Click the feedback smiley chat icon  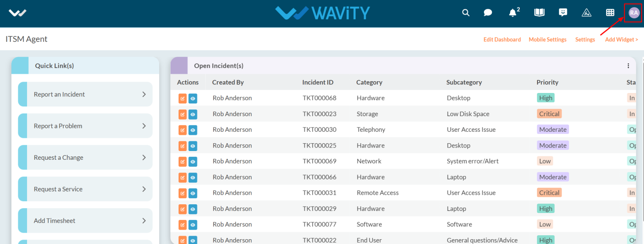click(563, 13)
